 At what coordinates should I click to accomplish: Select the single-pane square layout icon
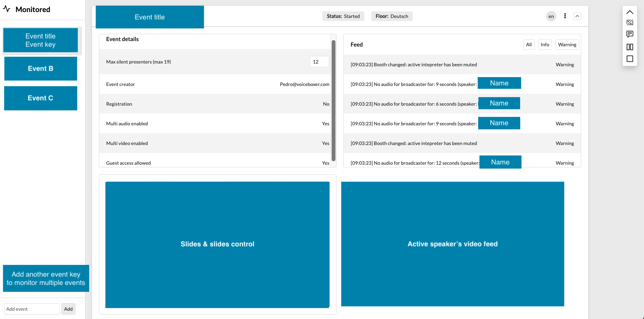click(x=630, y=59)
